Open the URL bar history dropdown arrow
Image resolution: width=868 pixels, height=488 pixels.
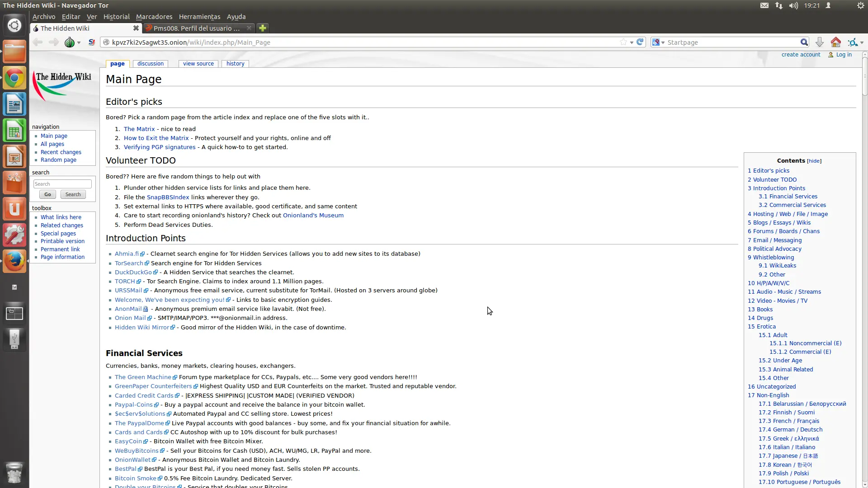632,42
